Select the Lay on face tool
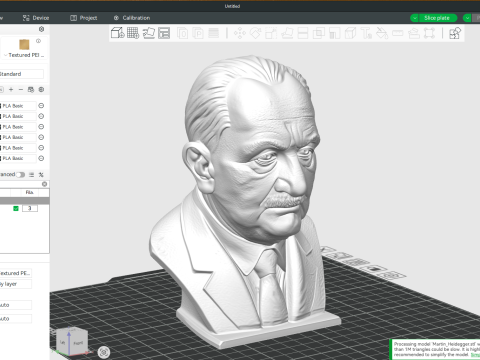 pos(287,33)
